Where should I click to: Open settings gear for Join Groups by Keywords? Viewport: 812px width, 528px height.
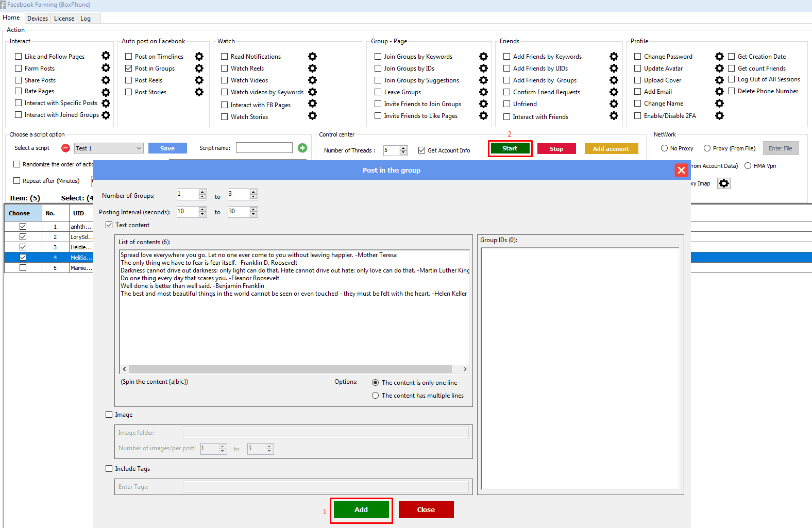coord(483,56)
